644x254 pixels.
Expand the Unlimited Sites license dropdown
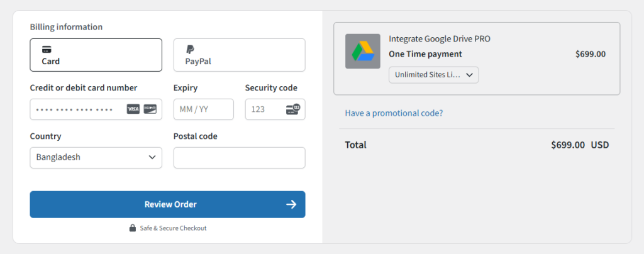[x=434, y=75]
